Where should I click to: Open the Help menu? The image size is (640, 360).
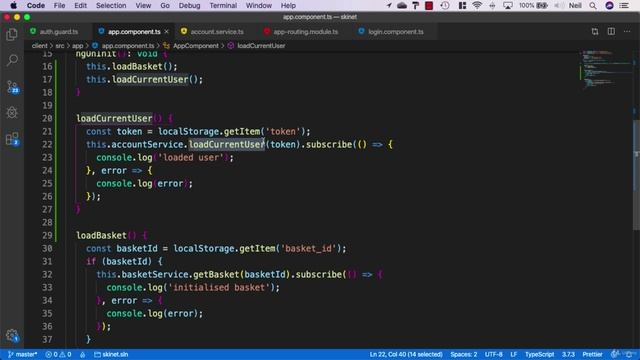click(x=288, y=5)
